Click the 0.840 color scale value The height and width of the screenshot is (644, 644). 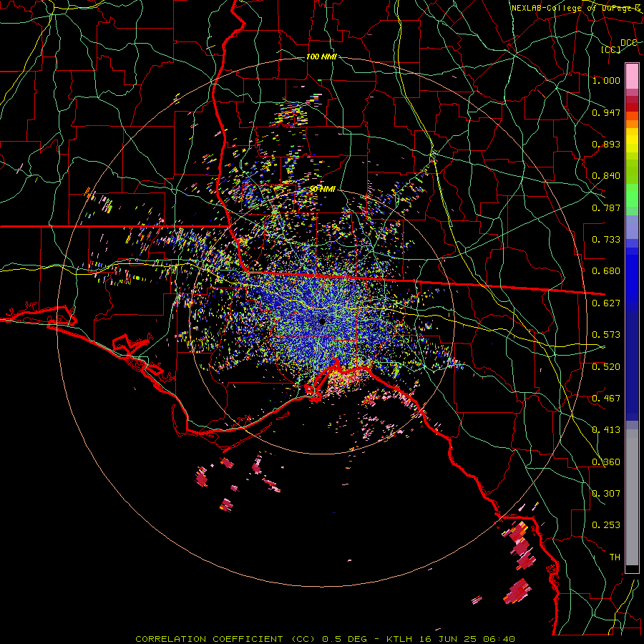606,176
